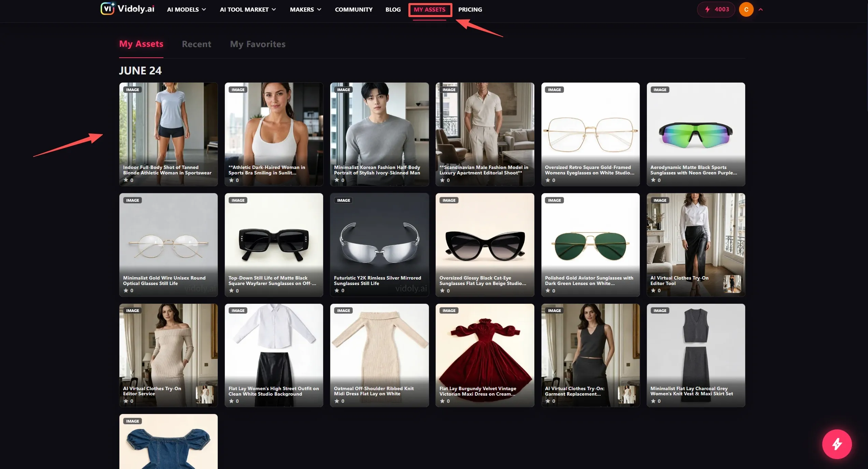Open the Futuristic Y2K Rimless Silver sunglasses image

[379, 245]
